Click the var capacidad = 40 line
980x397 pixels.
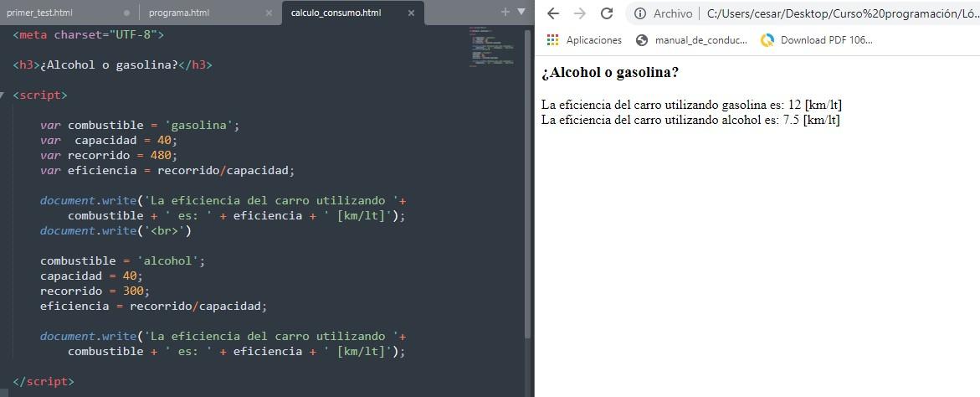click(x=110, y=140)
